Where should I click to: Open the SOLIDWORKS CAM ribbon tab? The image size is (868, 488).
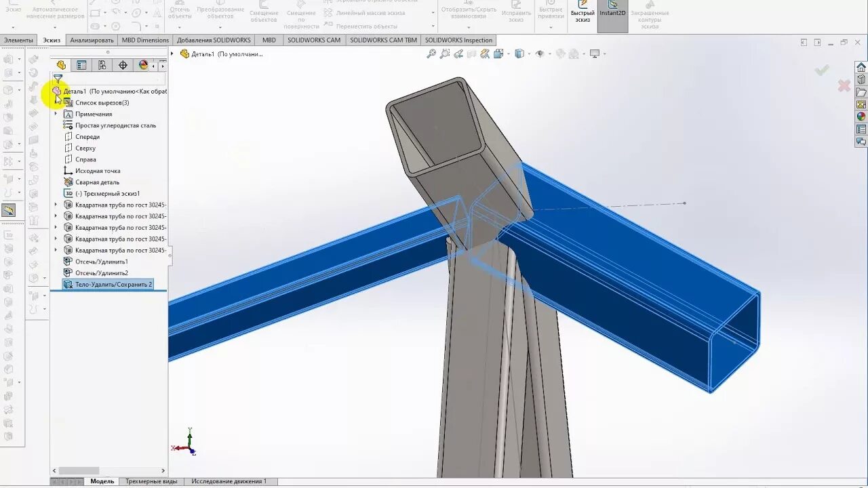(x=314, y=40)
